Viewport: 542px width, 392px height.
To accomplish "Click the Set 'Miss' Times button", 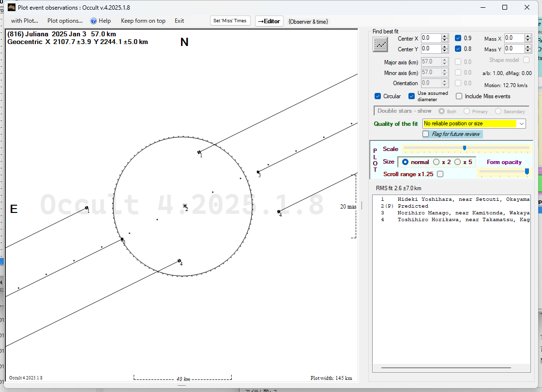I will tap(230, 21).
